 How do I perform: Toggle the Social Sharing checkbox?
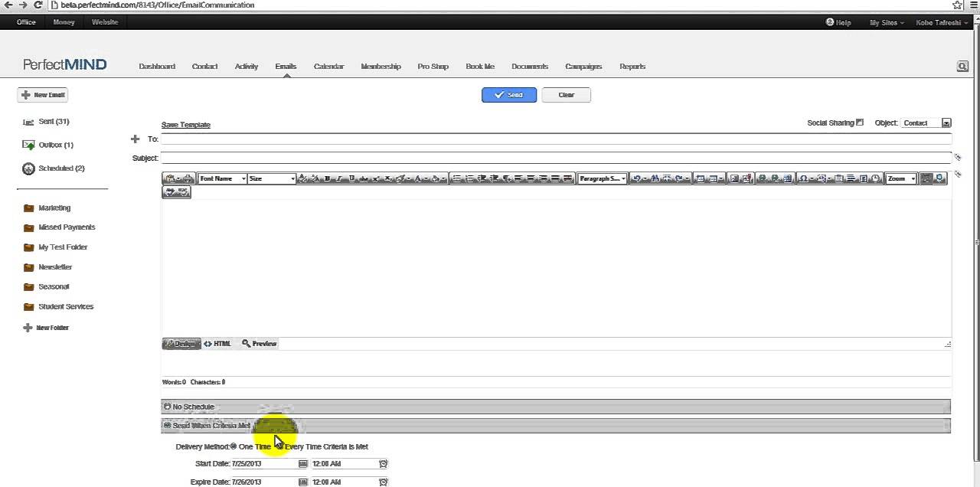click(860, 123)
